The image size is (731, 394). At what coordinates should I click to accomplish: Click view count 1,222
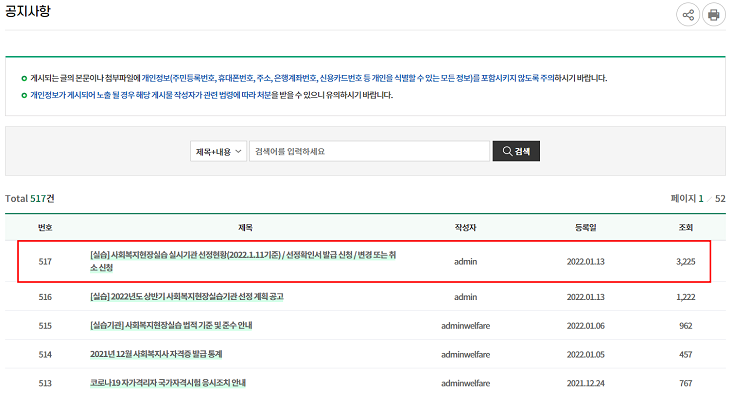[x=686, y=297]
